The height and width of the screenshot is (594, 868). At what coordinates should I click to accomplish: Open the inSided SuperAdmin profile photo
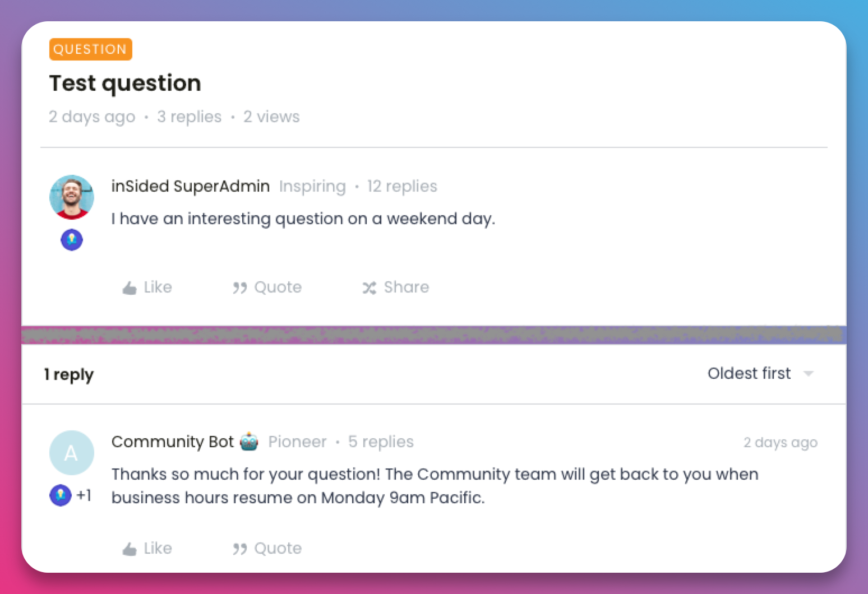click(x=72, y=197)
